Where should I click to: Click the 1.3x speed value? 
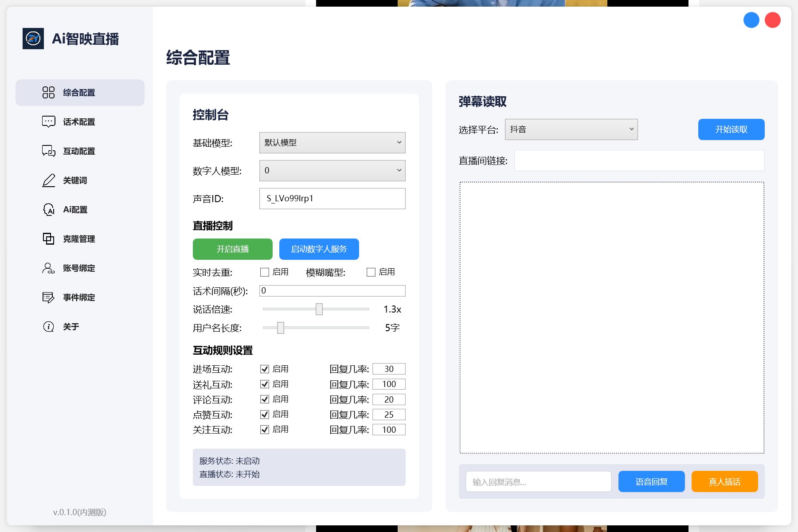(392, 309)
